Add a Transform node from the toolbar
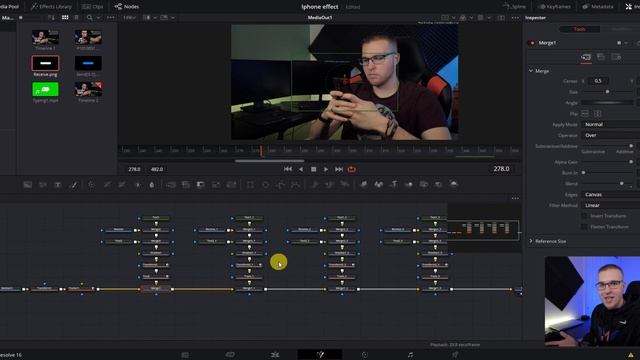This screenshot has height=360, width=640. pos(231,185)
